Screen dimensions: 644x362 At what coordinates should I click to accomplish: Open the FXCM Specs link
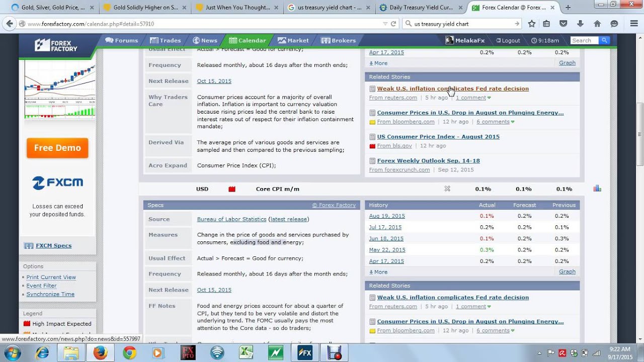[53, 246]
